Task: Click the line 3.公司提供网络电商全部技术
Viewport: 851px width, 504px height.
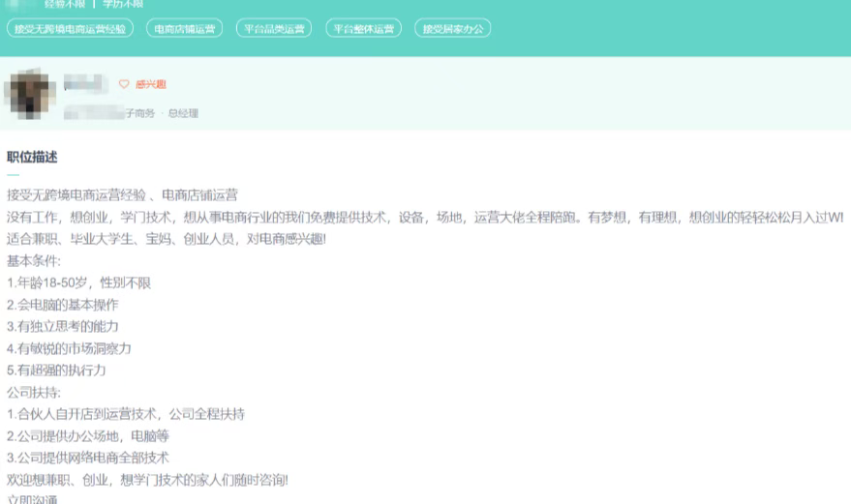Action: [x=88, y=458]
